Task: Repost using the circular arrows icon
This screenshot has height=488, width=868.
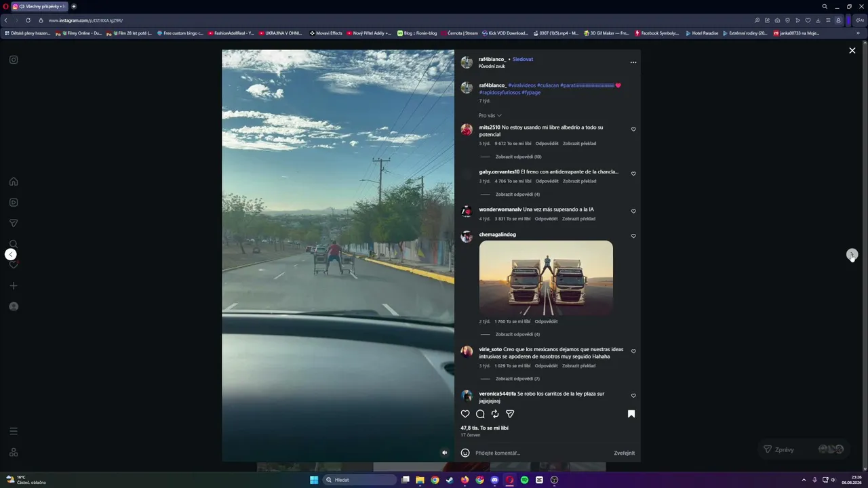Action: [x=495, y=414]
